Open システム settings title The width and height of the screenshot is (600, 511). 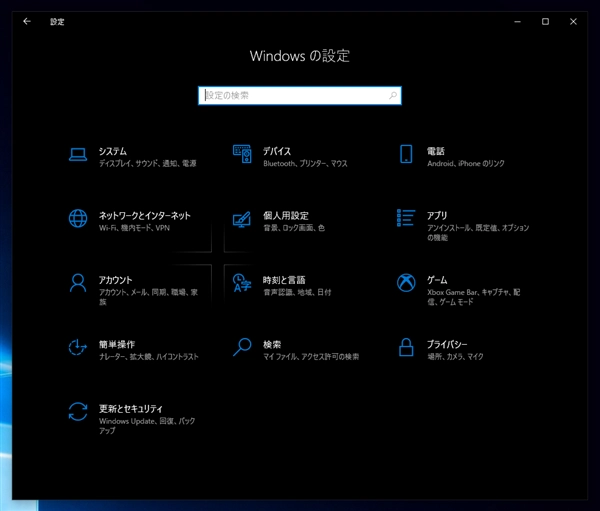coord(112,151)
